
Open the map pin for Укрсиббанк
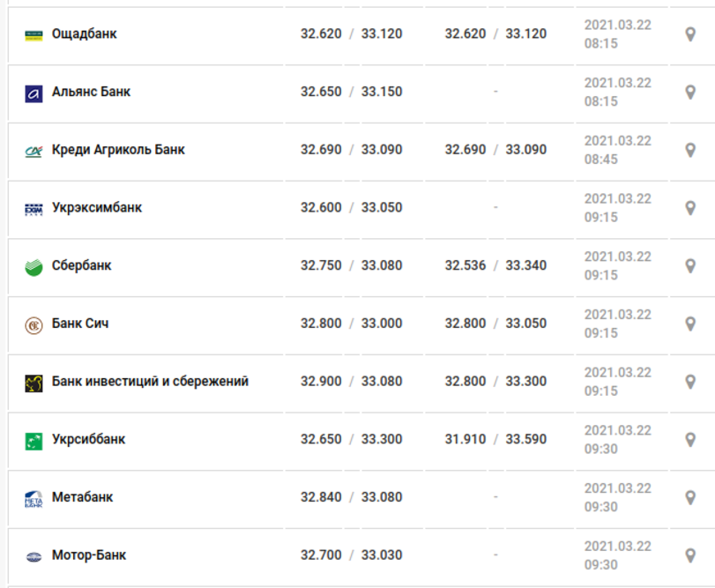(690, 439)
